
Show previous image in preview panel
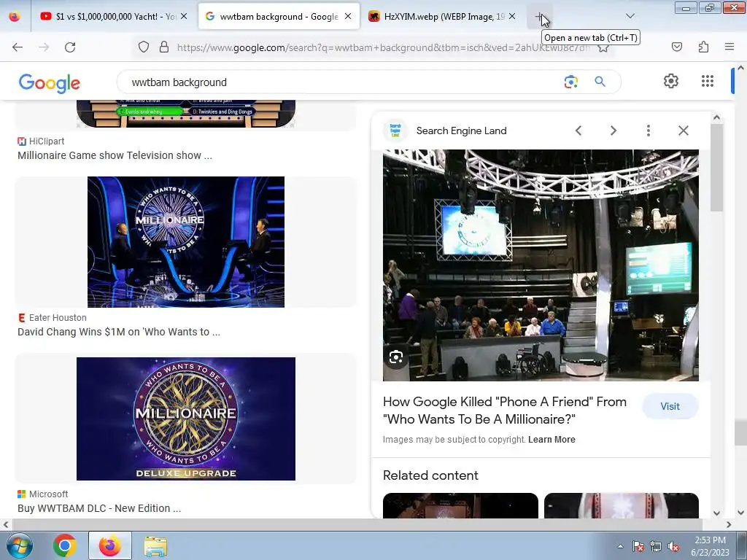578,131
